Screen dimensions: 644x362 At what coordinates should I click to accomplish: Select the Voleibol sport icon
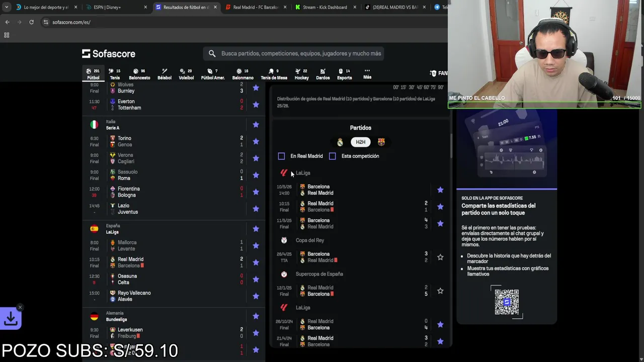186,74
